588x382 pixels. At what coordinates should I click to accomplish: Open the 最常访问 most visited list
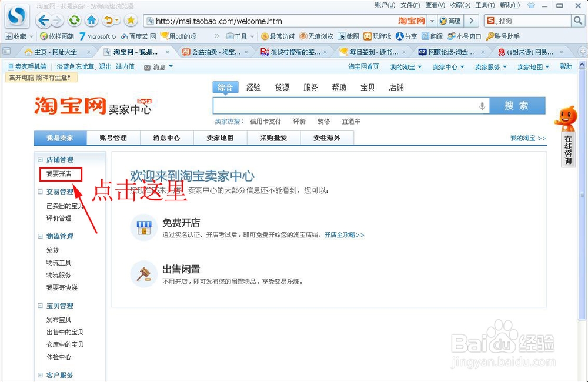[278, 36]
